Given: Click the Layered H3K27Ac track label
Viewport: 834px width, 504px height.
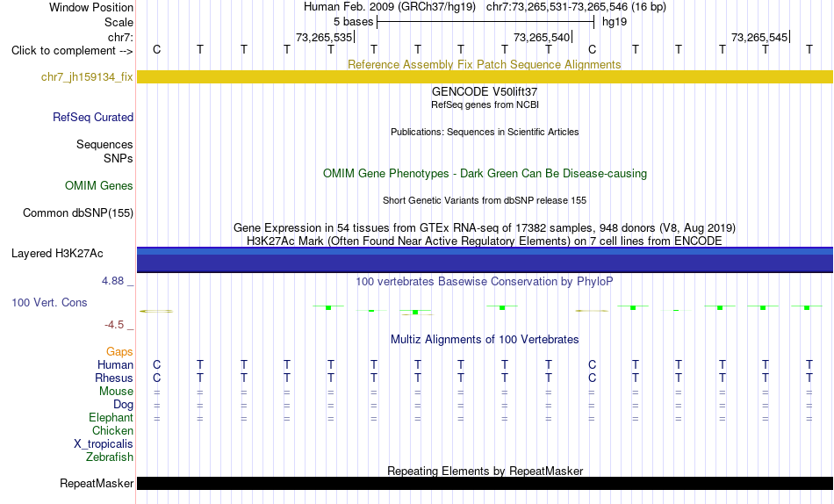Looking at the screenshot, I should click(x=57, y=254).
